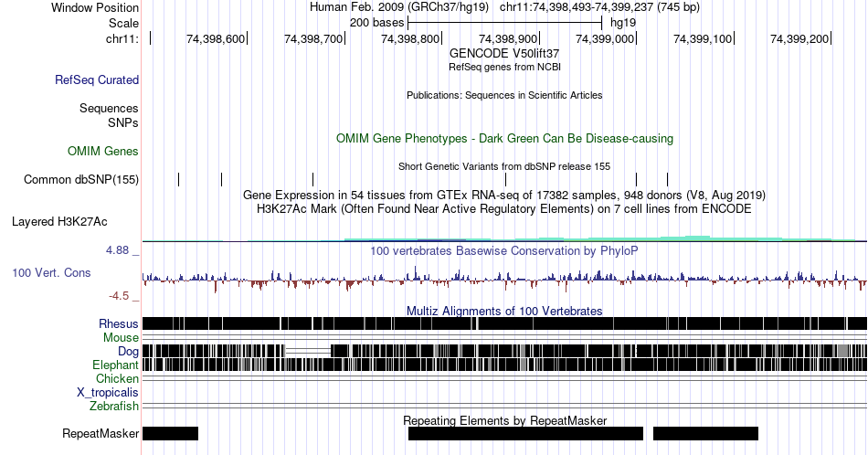This screenshot has height=455, width=868.
Task: Open the OMIM Genes track label
Action: coord(103,151)
